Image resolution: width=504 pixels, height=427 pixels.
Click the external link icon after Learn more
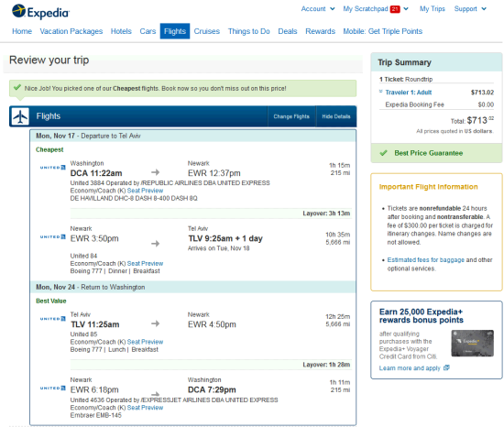click(x=446, y=367)
